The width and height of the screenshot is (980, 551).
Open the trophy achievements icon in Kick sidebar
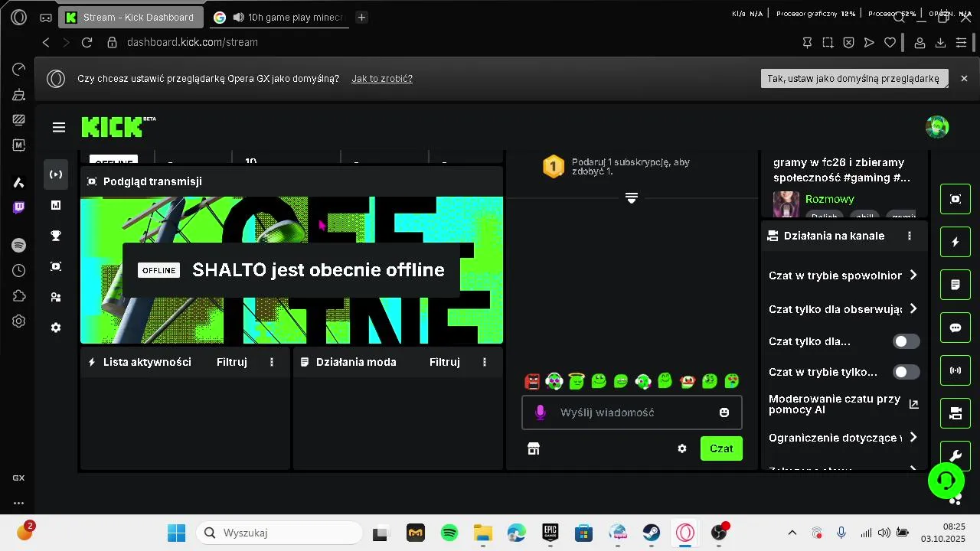56,236
